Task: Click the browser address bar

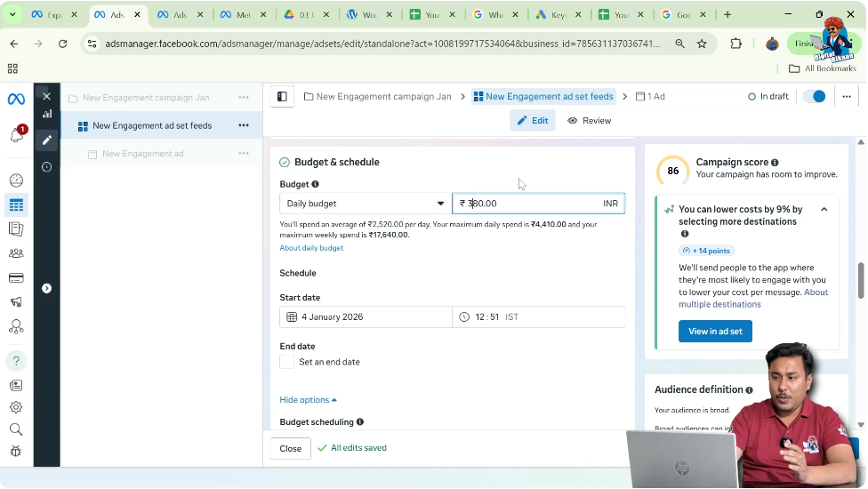Action: 382,44
